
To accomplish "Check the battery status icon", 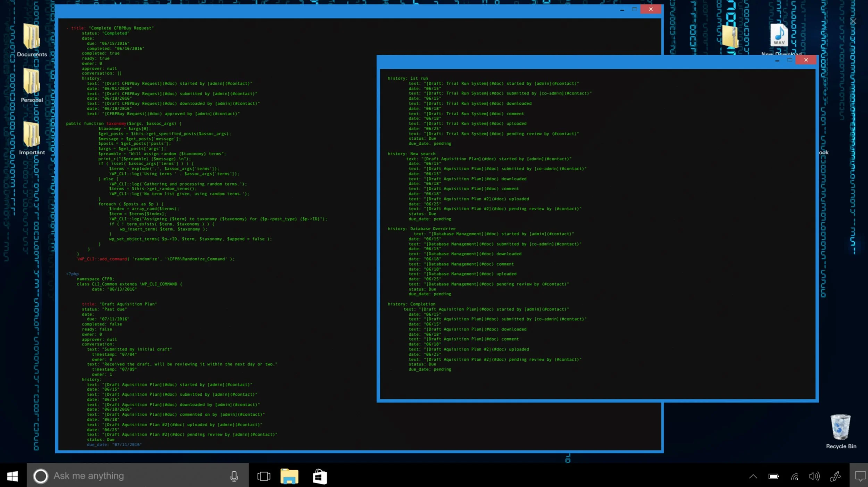I will pos(774,476).
